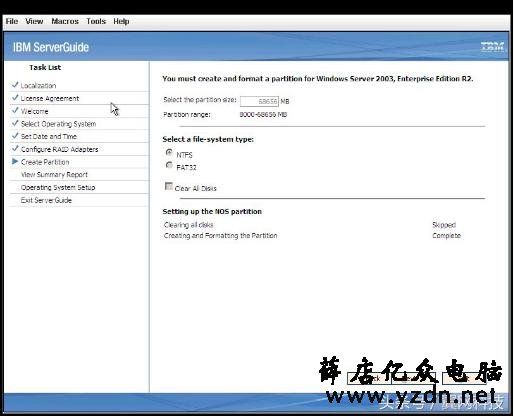Screen dimensions: 514x416
Task: Open the Macros menu
Action: tap(65, 21)
